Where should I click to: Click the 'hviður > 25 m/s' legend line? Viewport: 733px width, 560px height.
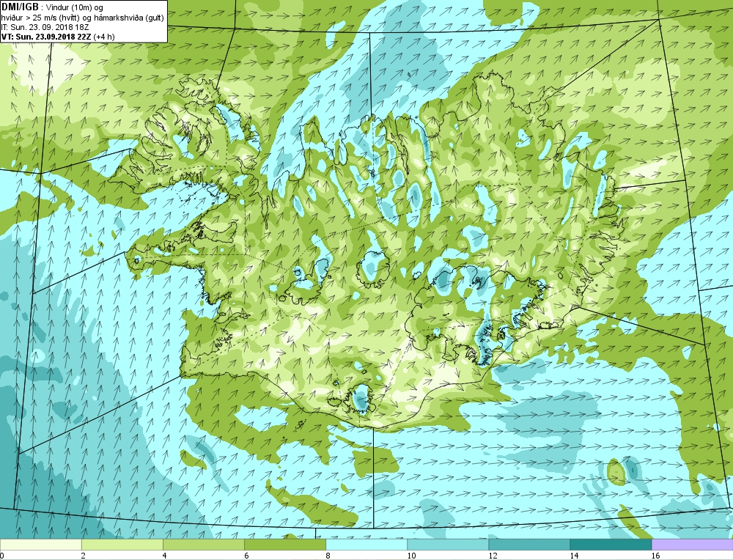click(82, 18)
